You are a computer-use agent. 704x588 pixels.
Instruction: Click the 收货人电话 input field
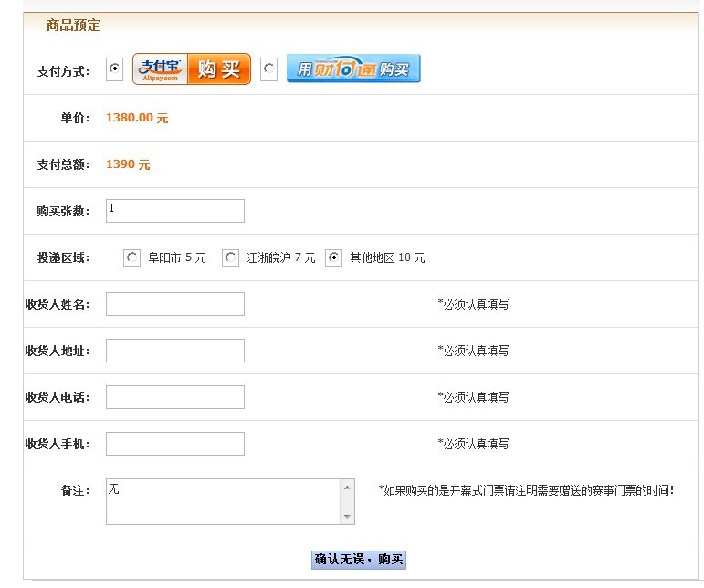click(175, 397)
